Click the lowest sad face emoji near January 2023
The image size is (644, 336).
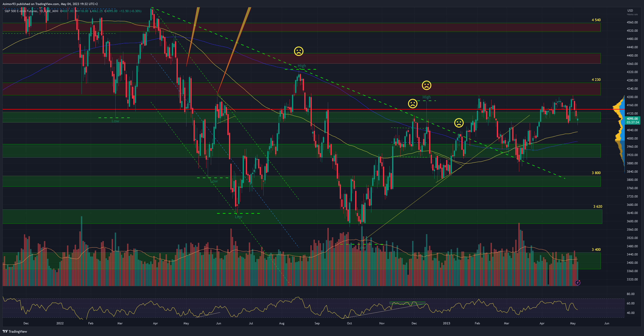459,123
